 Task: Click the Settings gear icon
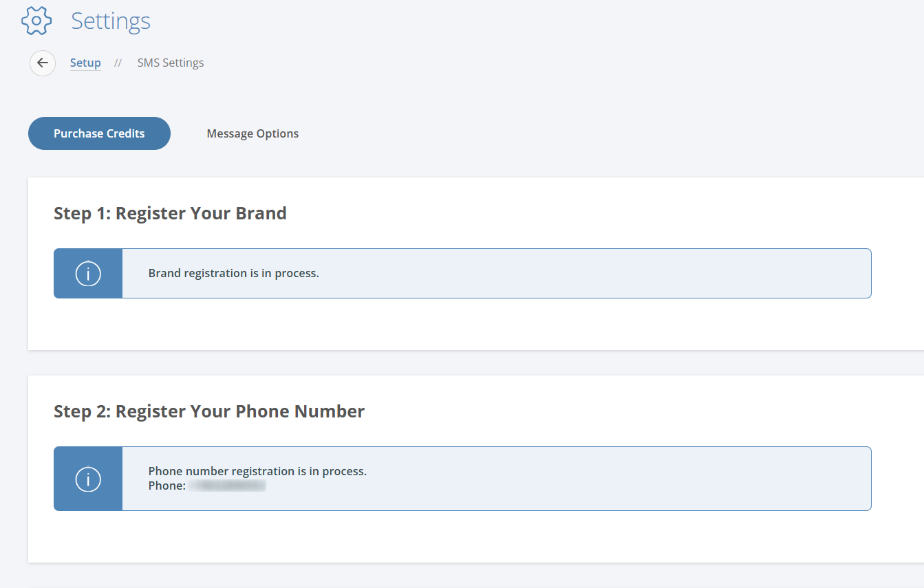pos(36,21)
